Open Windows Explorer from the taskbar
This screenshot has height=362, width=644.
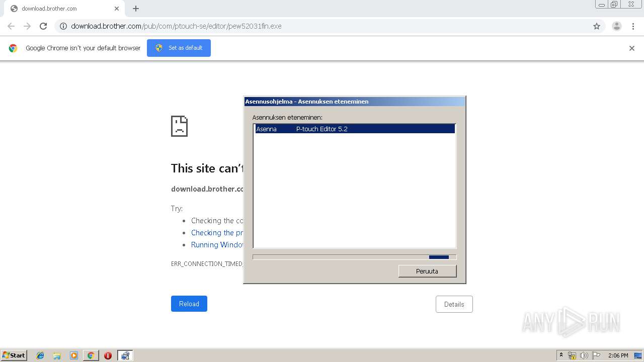point(57,355)
